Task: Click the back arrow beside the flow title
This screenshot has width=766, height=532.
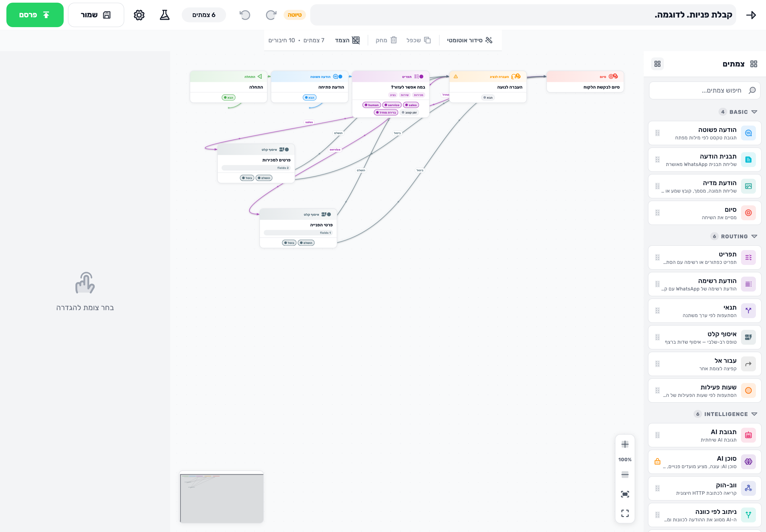Action: [751, 15]
